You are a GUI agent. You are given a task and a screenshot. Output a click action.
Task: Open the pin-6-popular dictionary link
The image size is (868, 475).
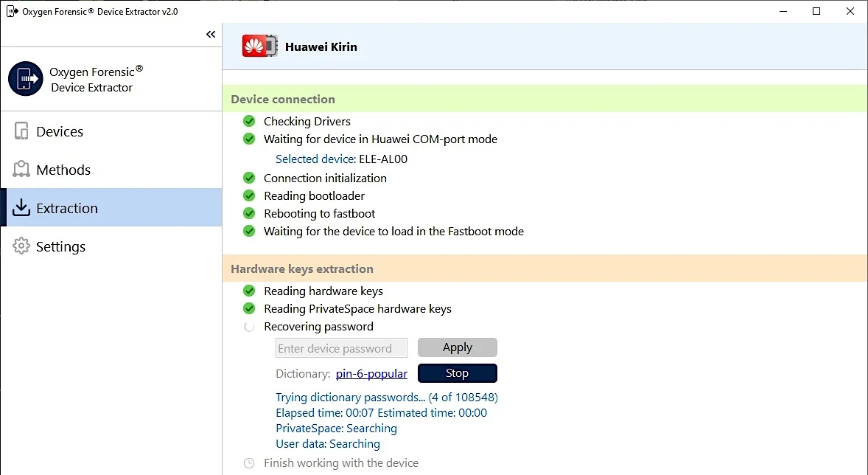371,373
